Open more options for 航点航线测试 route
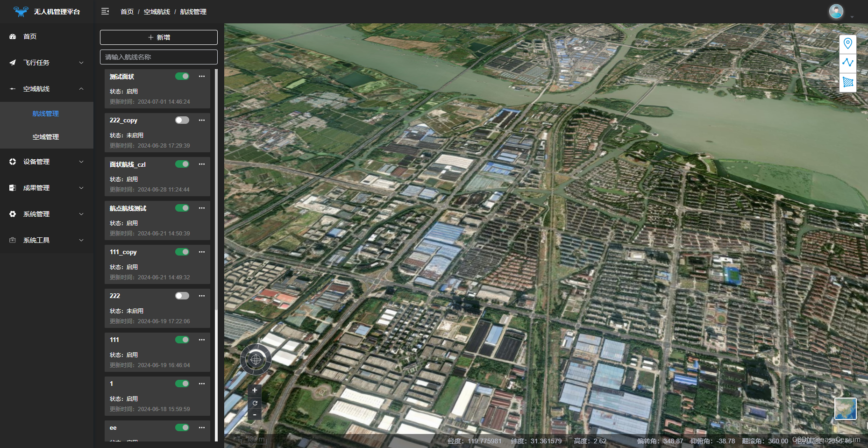This screenshot has height=448, width=868. (202, 208)
